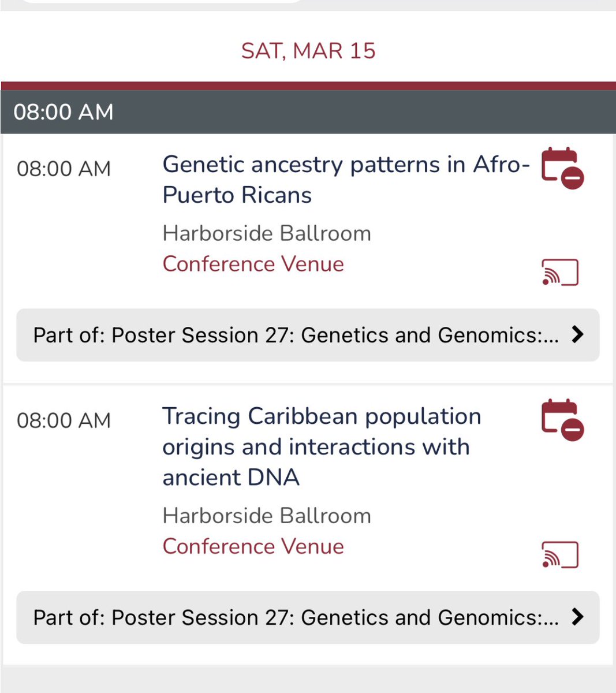Open livestream icon for Tracing Caribbean population talk
Image resolution: width=616 pixels, height=693 pixels.
point(560,555)
